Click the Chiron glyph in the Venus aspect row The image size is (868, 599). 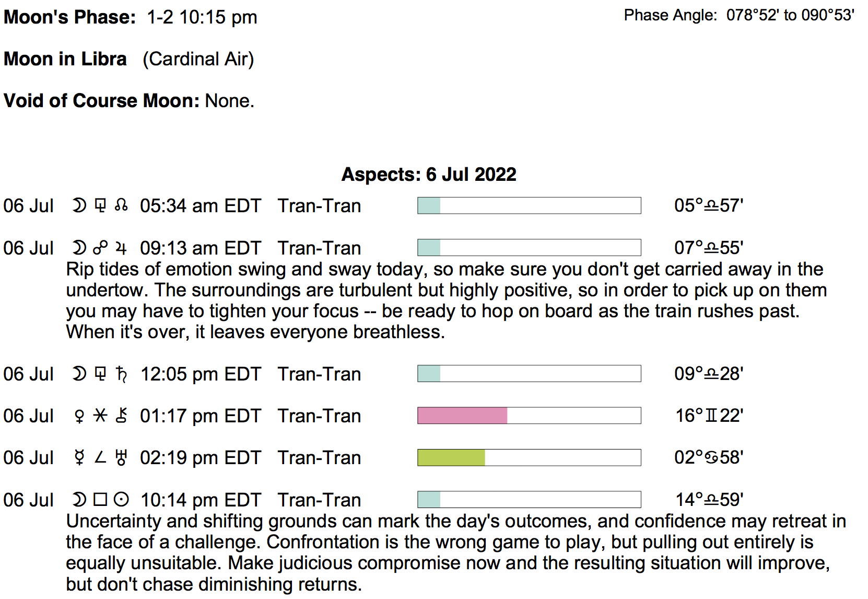(121, 416)
